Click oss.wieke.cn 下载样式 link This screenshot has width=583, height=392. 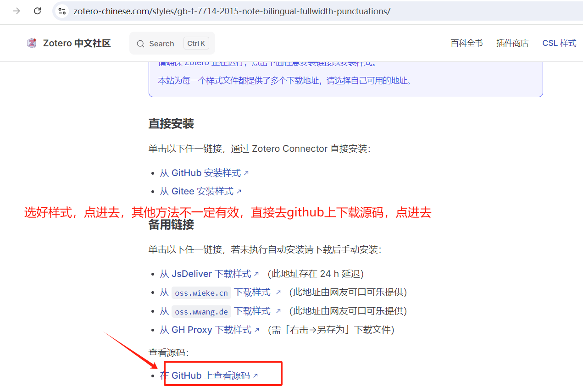tap(220, 293)
